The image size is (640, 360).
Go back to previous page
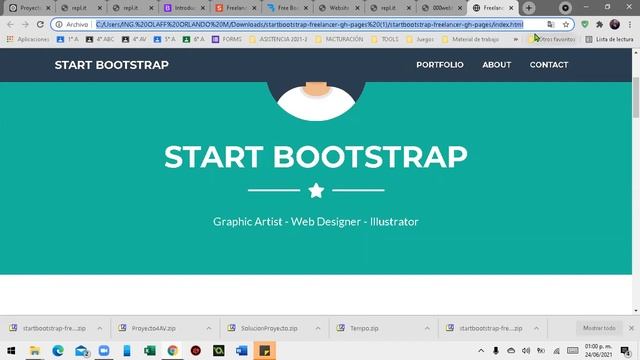coord(11,24)
